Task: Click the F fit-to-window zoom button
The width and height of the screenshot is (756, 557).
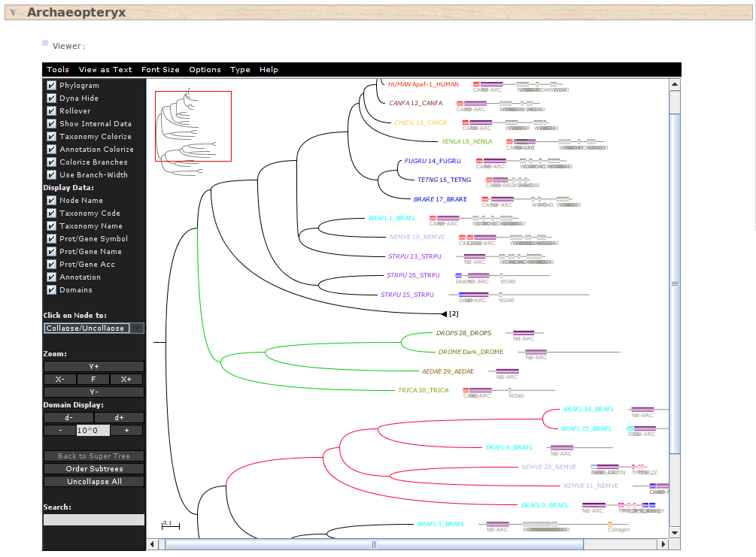Action: (x=93, y=380)
